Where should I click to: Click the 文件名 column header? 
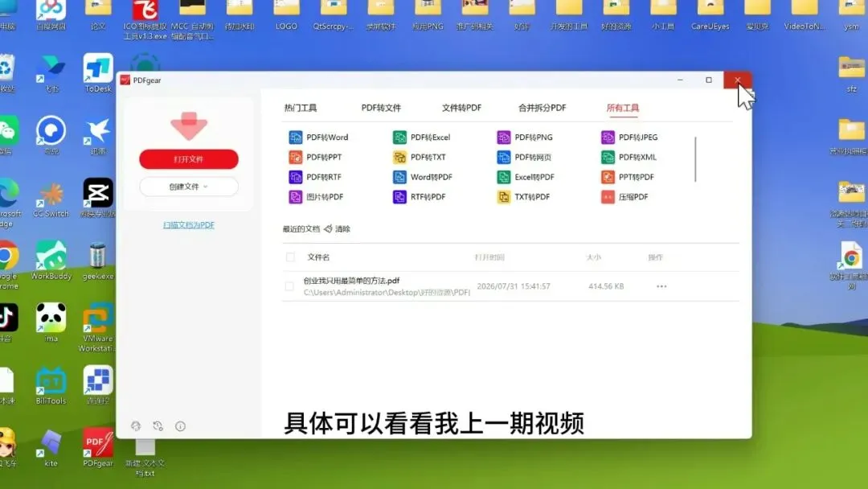(x=318, y=257)
